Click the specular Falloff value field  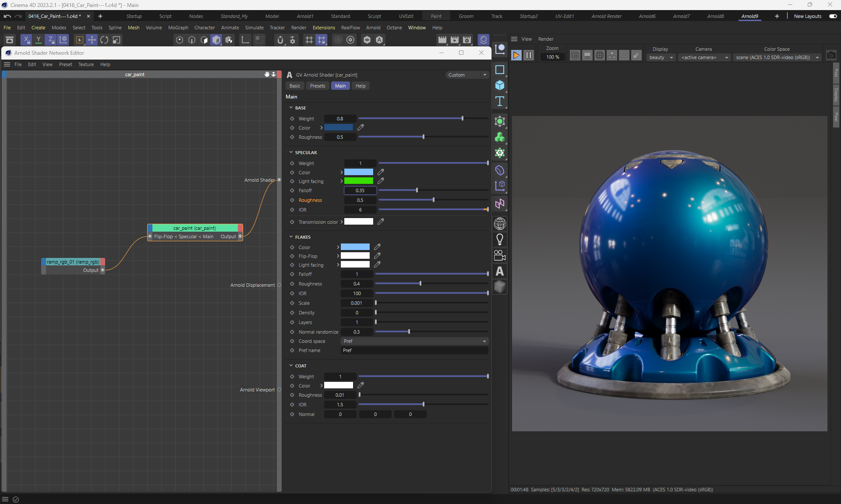point(360,190)
